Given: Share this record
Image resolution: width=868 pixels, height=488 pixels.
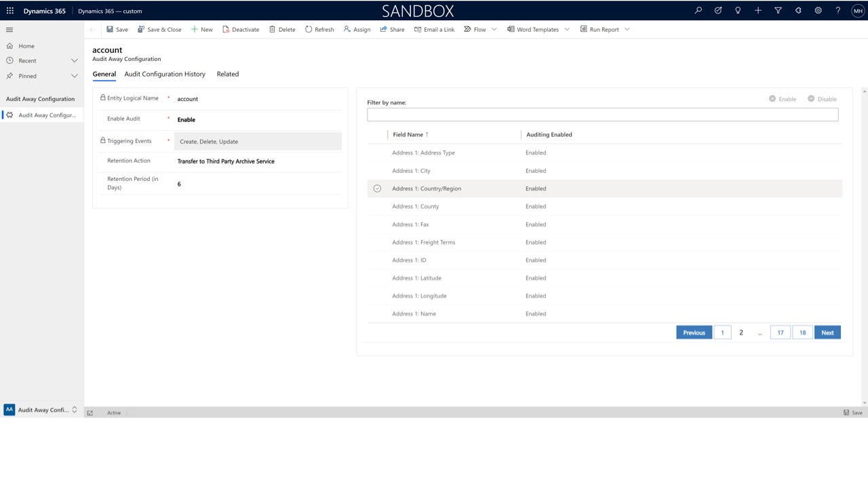Looking at the screenshot, I should [x=392, y=30].
